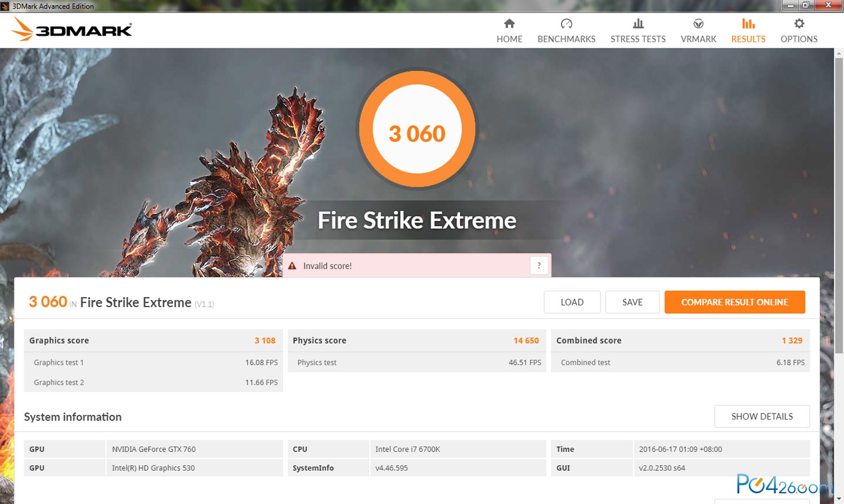Image resolution: width=844 pixels, height=504 pixels.
Task: Click the orange 3 060 score circle
Action: 417,129
